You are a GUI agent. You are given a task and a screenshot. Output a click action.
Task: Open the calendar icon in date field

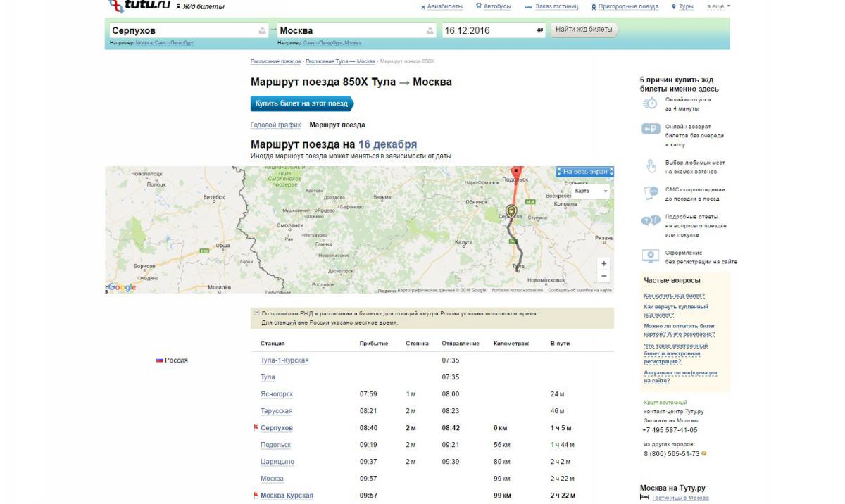539,31
